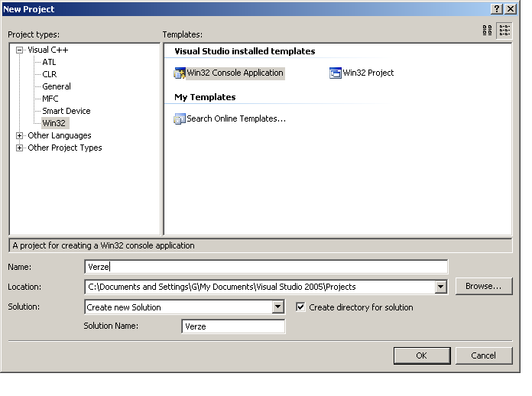This screenshot has height=396, width=532.
Task: Collapse the Visual C++ tree node
Action: click(19, 50)
